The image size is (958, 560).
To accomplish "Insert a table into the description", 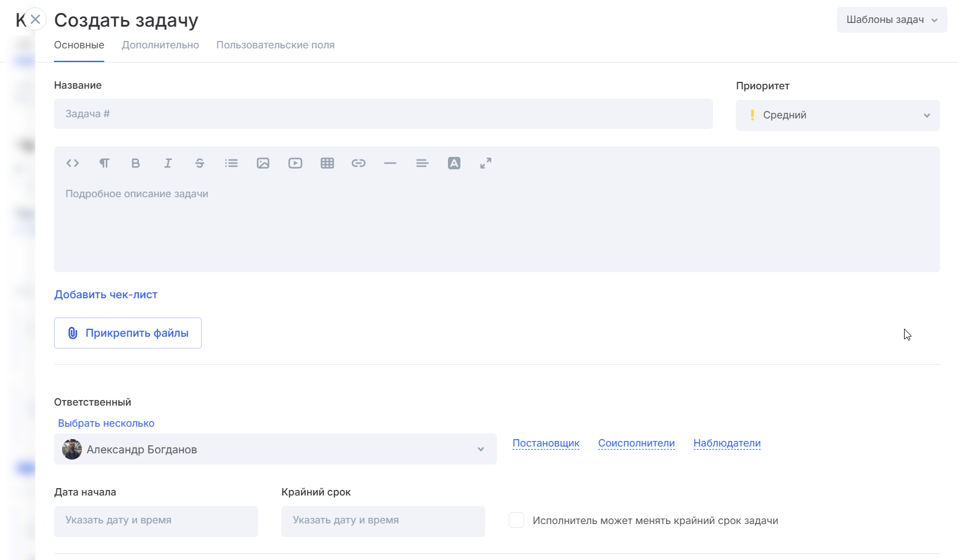I will [327, 163].
